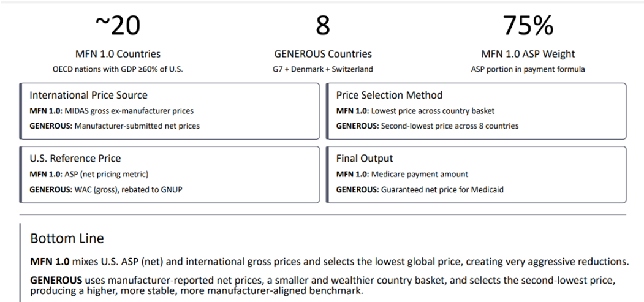Viewport: 644px width, 302px height.
Task: Select the MIDAS gross ex-manufacturer prices line
Action: point(112,111)
